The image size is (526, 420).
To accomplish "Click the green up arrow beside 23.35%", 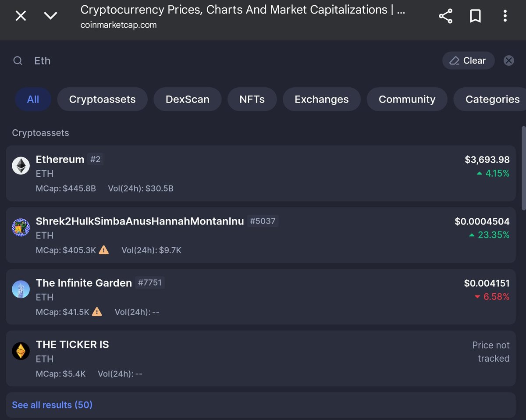I will pos(472,235).
